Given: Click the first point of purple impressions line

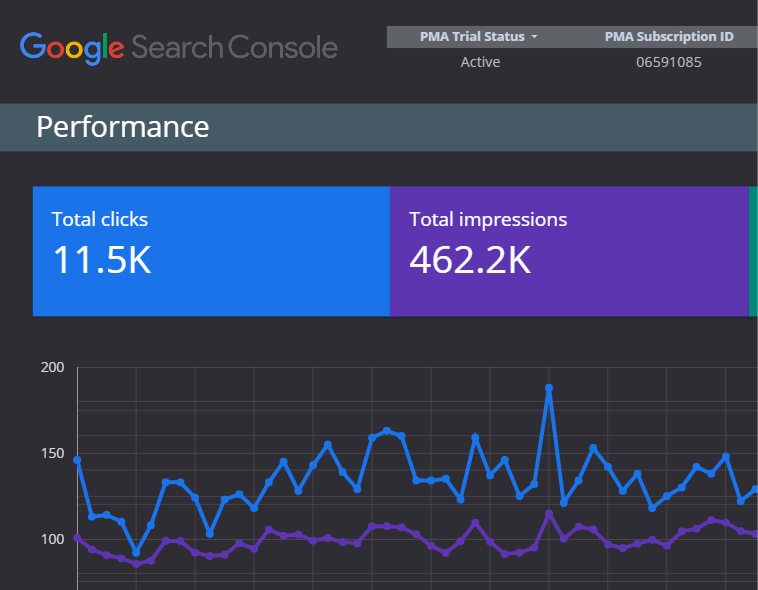Looking at the screenshot, I should click(77, 537).
